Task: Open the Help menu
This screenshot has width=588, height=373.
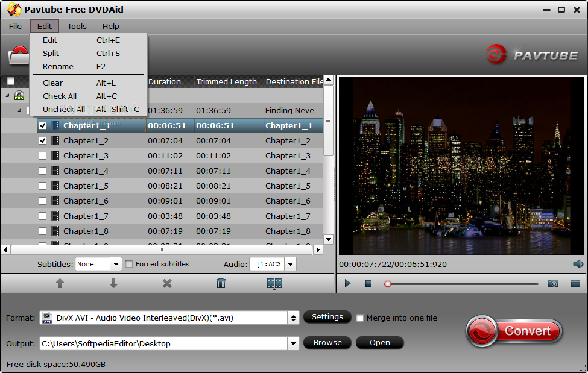Action: coord(110,27)
